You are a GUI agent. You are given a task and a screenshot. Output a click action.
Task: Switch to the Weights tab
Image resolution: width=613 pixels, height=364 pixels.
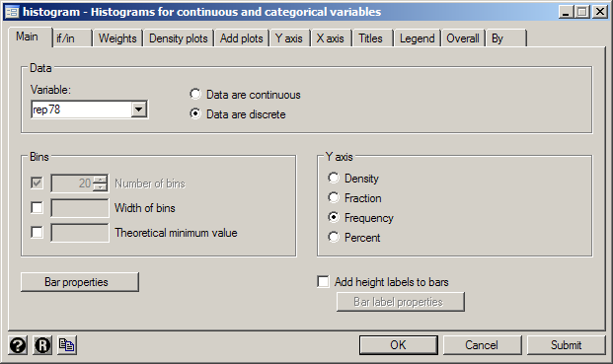117,38
